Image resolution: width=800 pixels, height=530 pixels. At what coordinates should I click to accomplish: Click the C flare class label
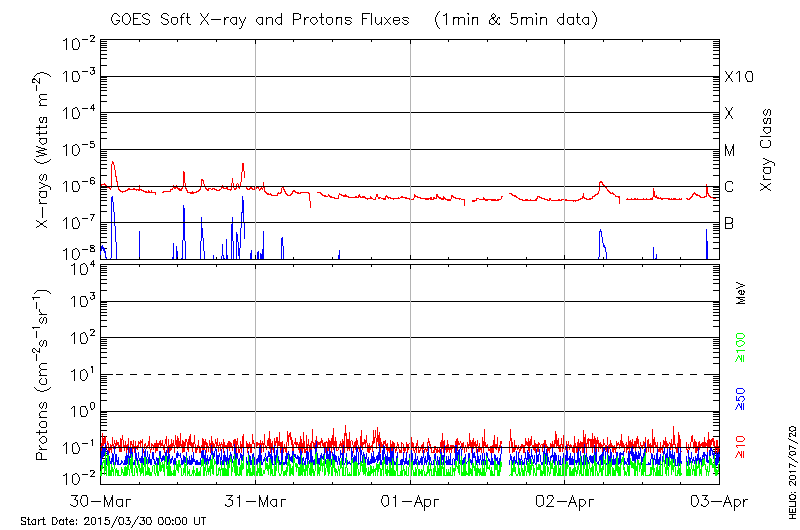pyautogui.click(x=729, y=187)
